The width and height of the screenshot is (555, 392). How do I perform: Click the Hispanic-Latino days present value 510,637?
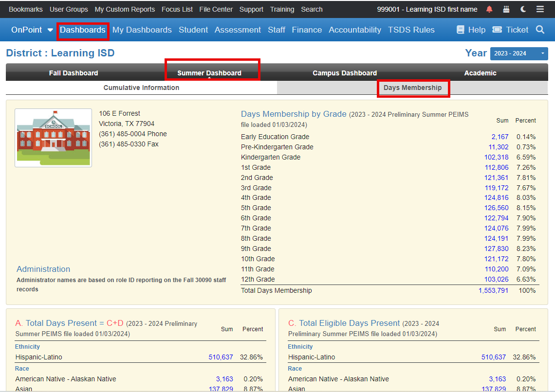point(221,357)
